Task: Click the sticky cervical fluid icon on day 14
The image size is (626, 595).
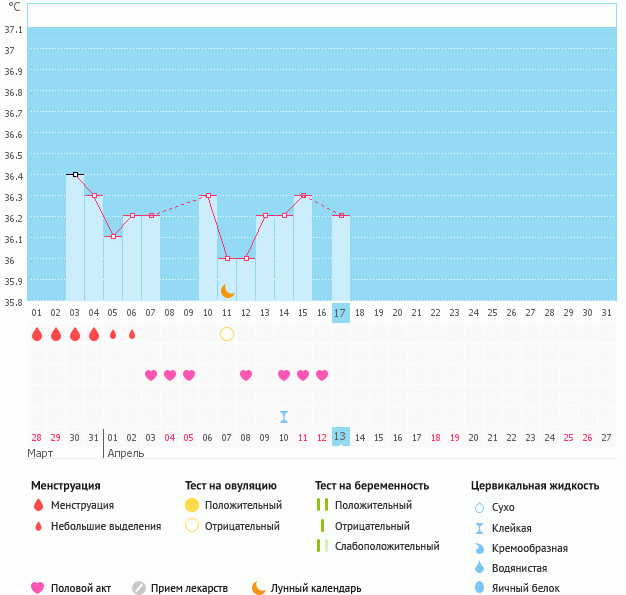Action: [284, 416]
